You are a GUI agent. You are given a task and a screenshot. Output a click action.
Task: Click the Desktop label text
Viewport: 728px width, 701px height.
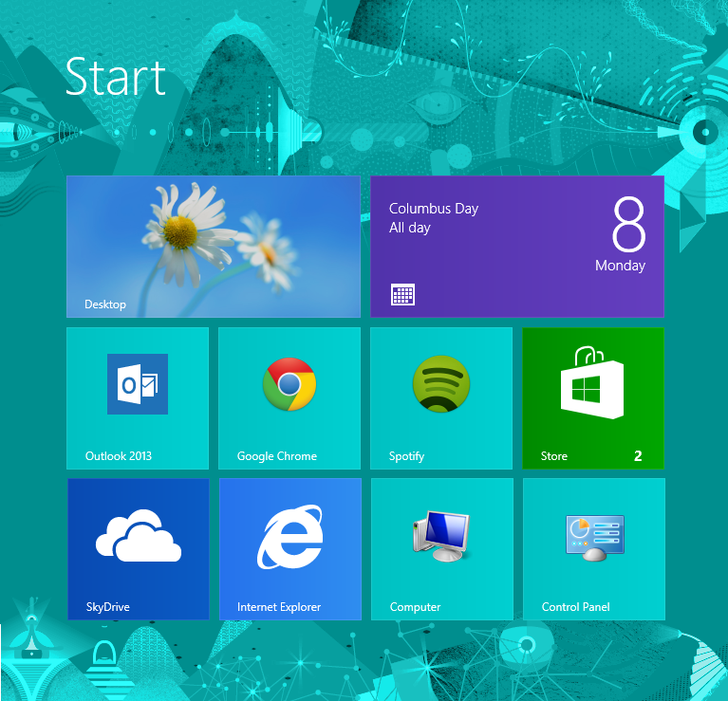105,304
